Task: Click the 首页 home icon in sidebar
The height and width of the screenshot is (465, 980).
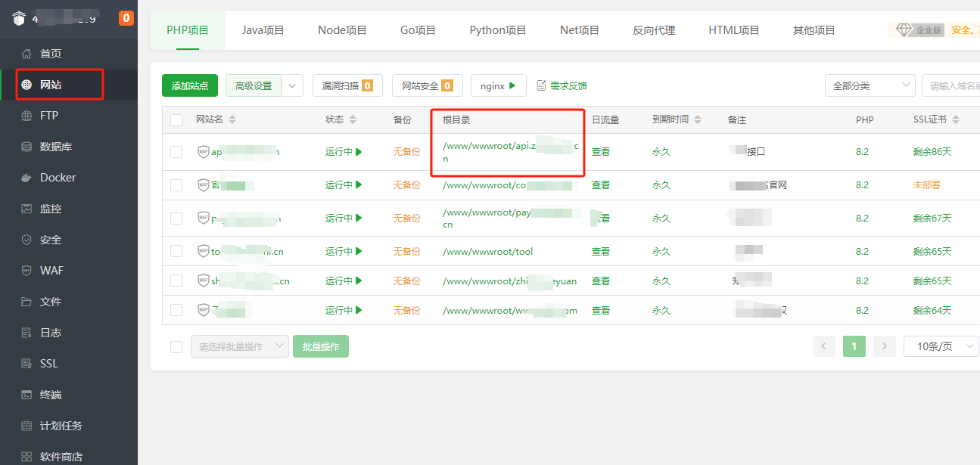Action: (26, 54)
